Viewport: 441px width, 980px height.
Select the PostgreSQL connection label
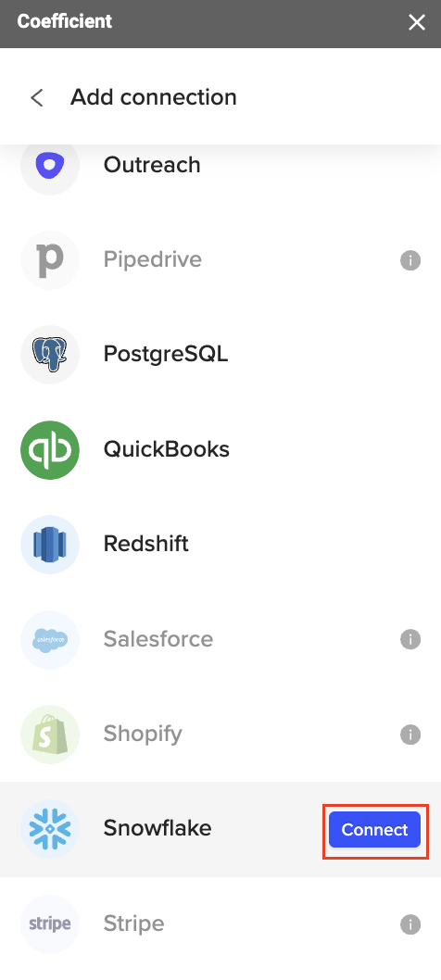click(x=166, y=355)
